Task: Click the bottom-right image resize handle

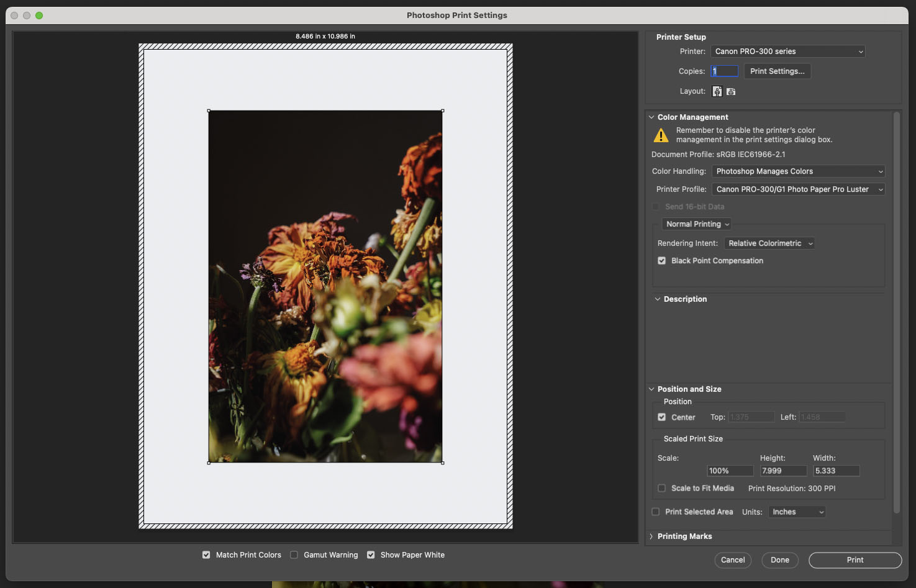Action: (x=443, y=463)
